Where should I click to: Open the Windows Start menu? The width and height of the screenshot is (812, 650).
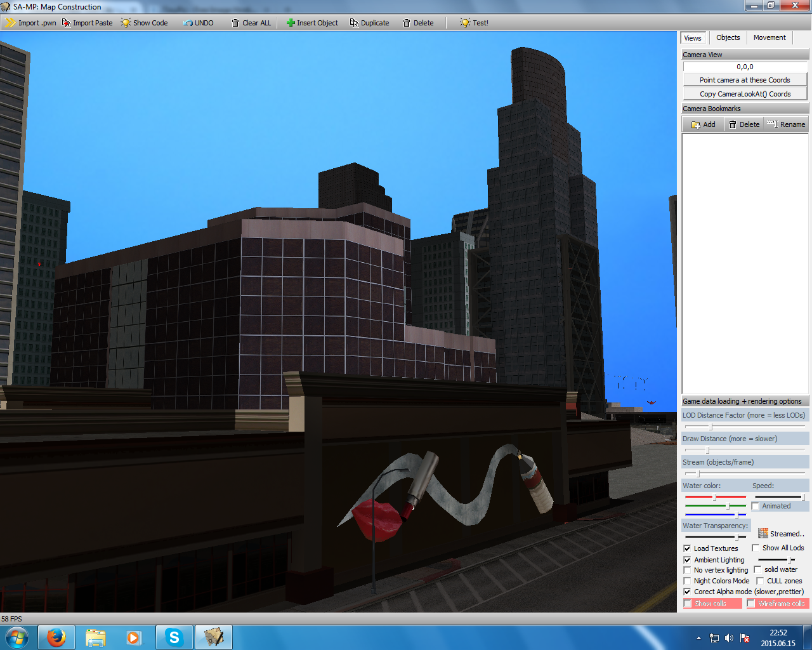pyautogui.click(x=17, y=637)
